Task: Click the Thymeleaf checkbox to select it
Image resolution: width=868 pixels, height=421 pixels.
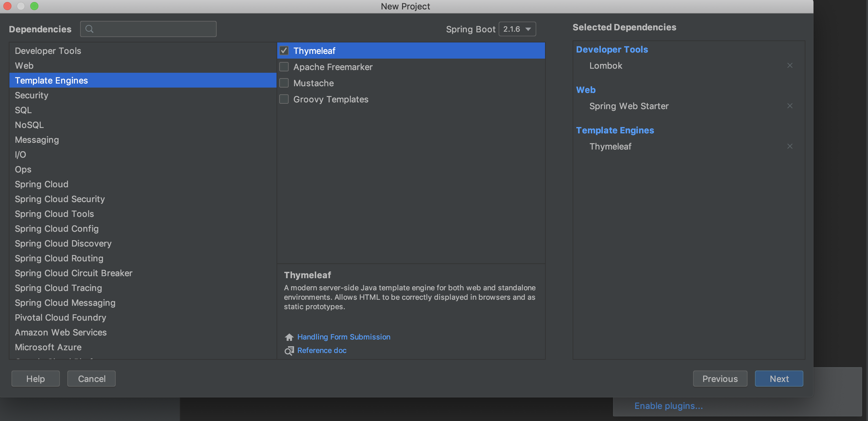Action: pos(284,51)
